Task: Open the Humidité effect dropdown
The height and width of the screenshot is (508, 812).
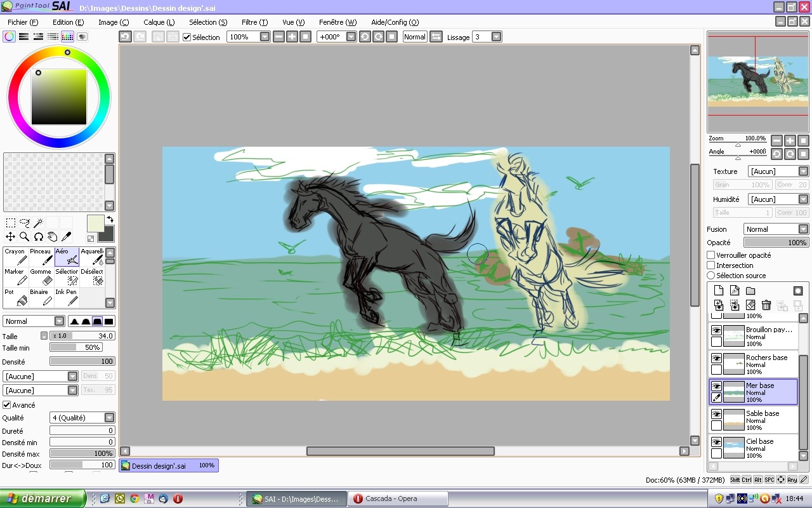Action: click(x=803, y=199)
